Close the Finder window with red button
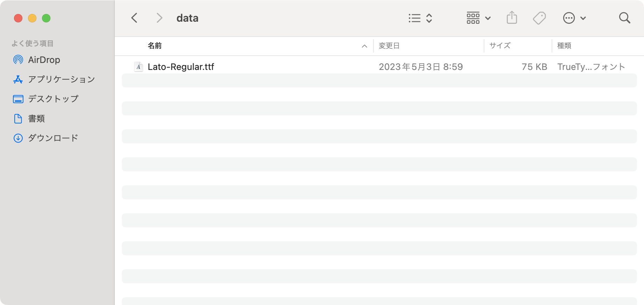The width and height of the screenshot is (644, 305). [x=18, y=18]
